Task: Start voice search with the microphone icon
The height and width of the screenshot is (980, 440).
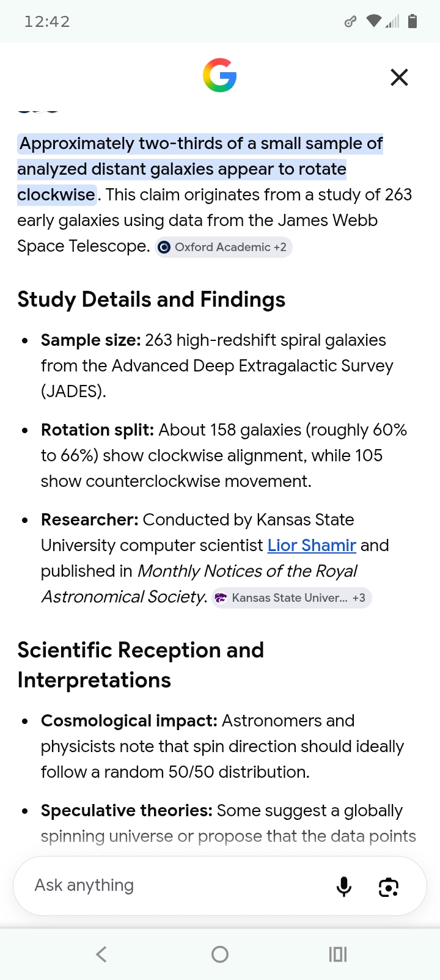Action: (x=344, y=886)
